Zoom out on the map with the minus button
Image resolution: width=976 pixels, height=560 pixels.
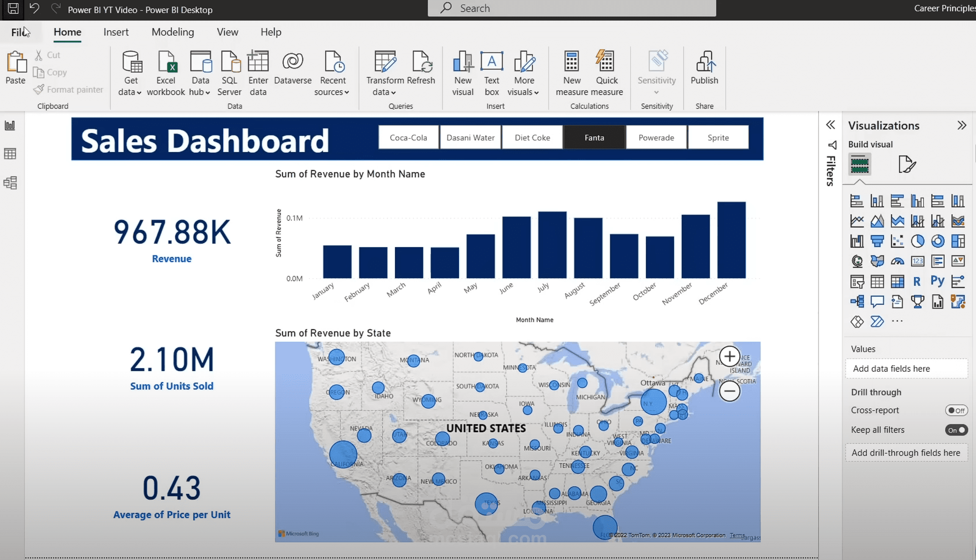(x=729, y=391)
